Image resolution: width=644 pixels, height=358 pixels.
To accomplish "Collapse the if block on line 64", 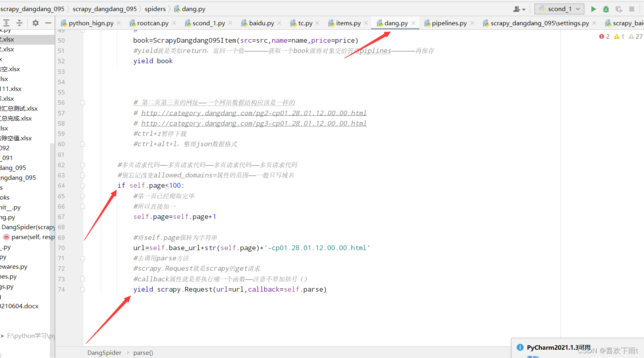I will coord(83,186).
